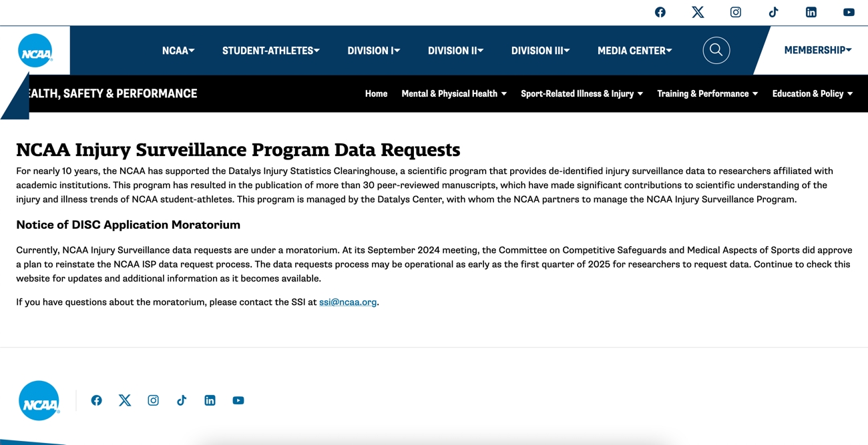Expand the Student-Athletes dropdown menu
Screen dimensions: 868x445
(271, 51)
